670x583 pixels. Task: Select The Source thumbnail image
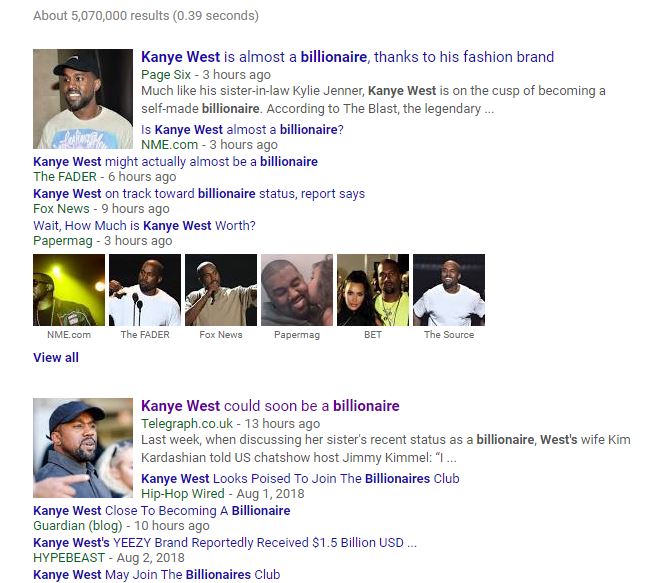(x=449, y=290)
